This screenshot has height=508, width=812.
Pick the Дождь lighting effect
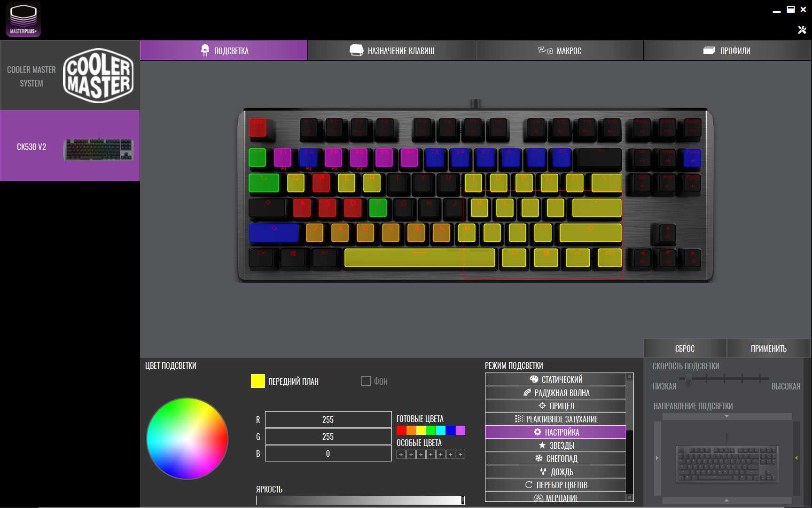555,472
